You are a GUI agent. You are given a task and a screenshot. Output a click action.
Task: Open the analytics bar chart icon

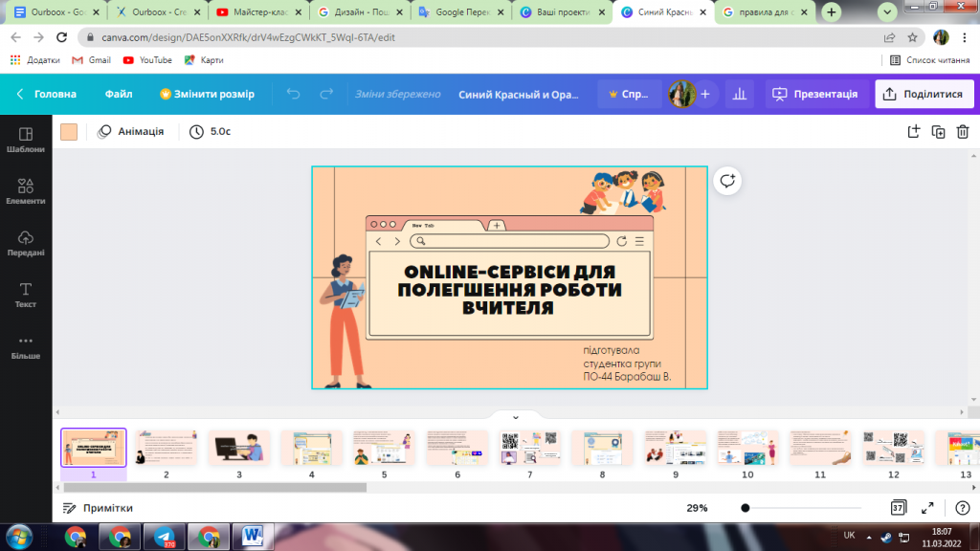click(x=739, y=94)
